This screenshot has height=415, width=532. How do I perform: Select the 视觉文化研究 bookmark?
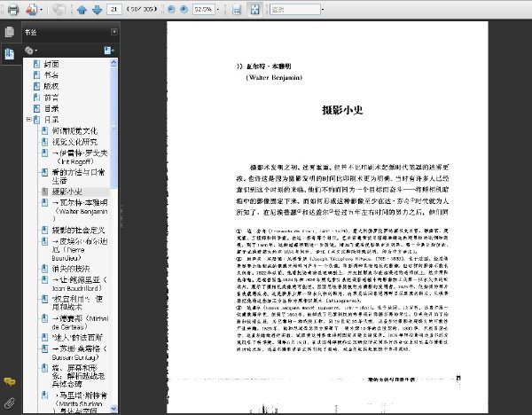tap(74, 142)
